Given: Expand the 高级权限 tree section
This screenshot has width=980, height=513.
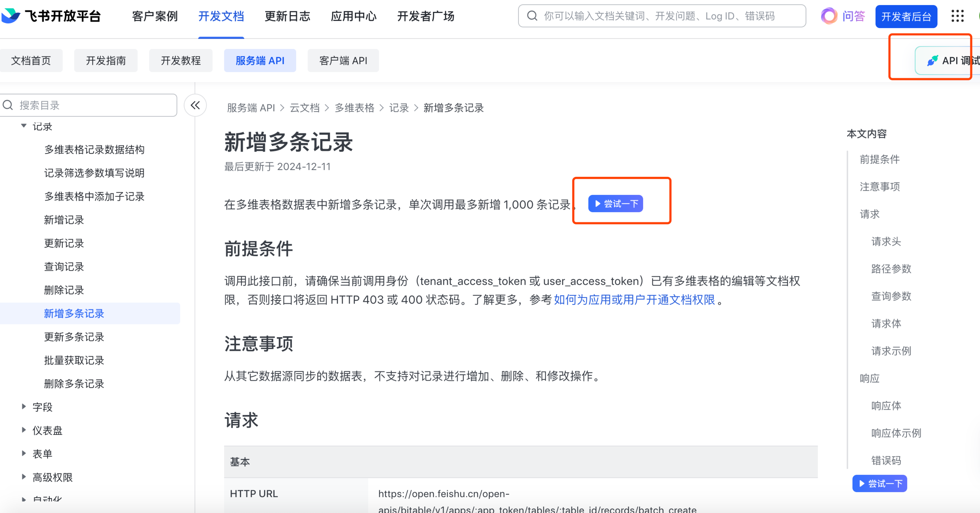Looking at the screenshot, I should [24, 477].
